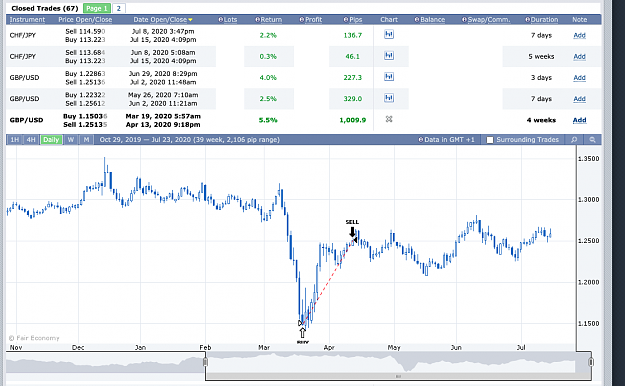Click left handle of chart range selector
This screenshot has height=386, width=625.
tap(205, 362)
